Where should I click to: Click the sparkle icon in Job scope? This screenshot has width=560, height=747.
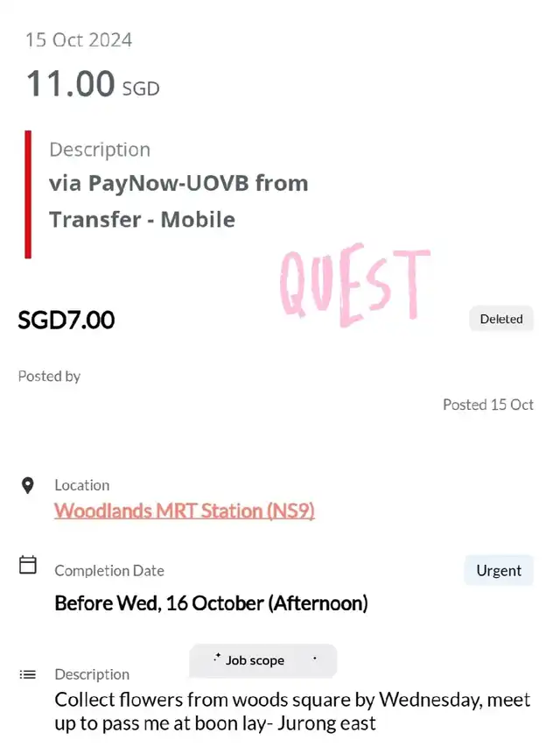(x=217, y=658)
